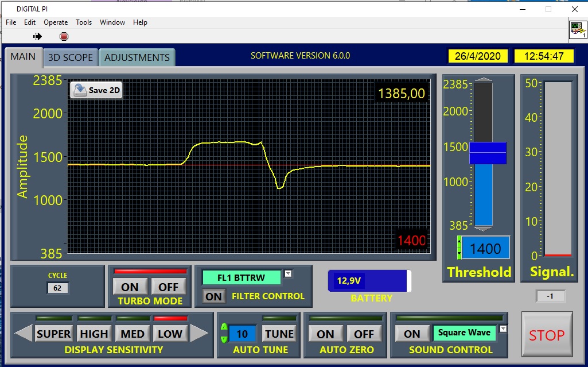
Task: Click the Threshold value field showing 1400
Action: point(485,249)
